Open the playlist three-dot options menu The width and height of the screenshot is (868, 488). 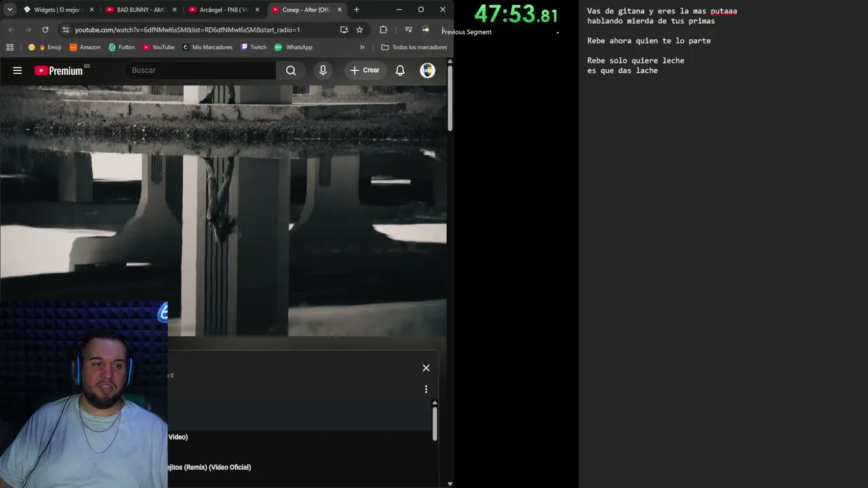426,389
